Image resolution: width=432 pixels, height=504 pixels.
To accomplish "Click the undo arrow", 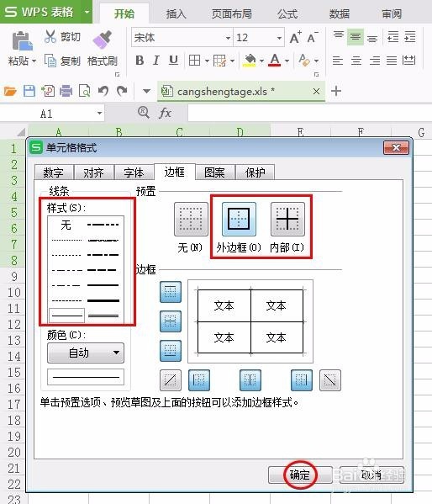I will click(x=103, y=91).
